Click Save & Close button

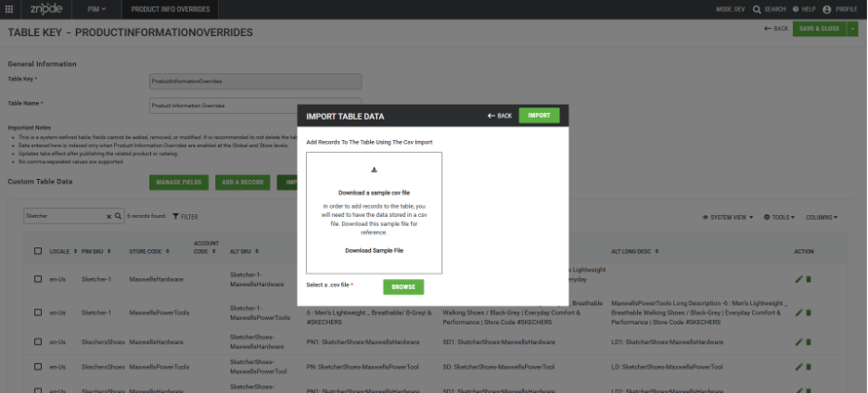tap(819, 29)
